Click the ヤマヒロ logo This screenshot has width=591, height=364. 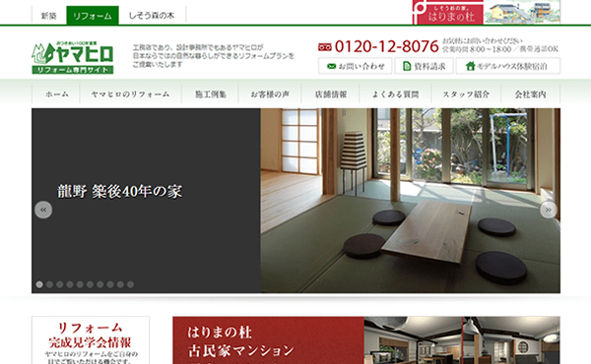pyautogui.click(x=73, y=58)
